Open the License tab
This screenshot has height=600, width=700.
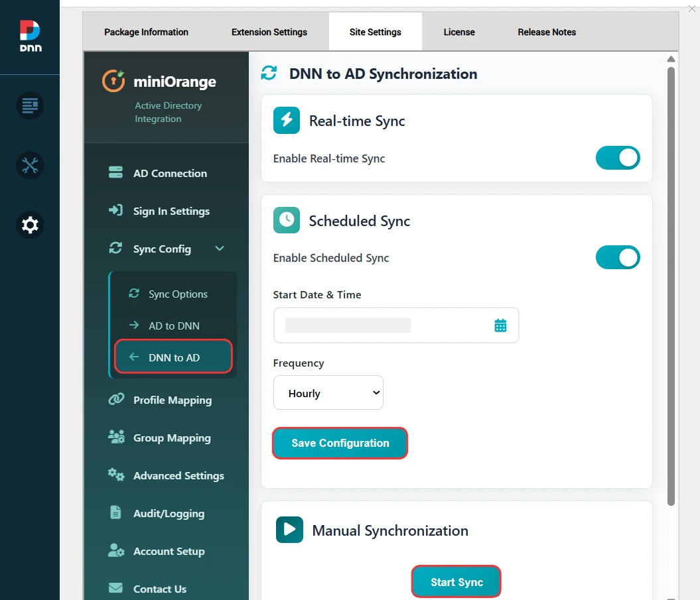(x=459, y=32)
